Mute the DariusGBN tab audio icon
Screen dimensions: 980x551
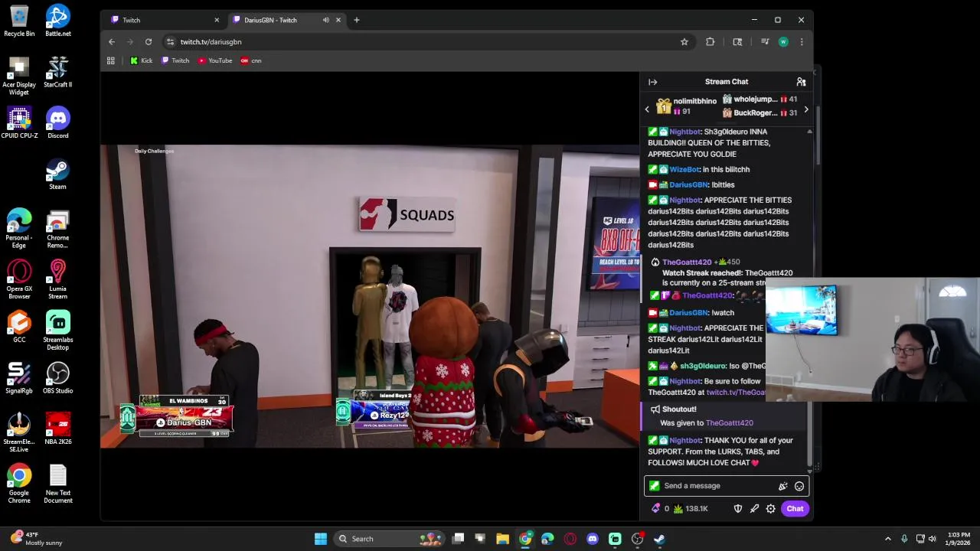click(326, 20)
